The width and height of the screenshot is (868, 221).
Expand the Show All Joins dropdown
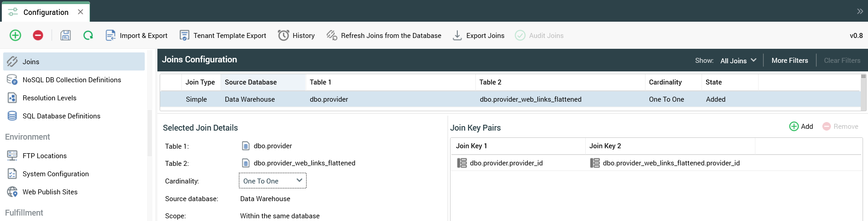[738, 61]
